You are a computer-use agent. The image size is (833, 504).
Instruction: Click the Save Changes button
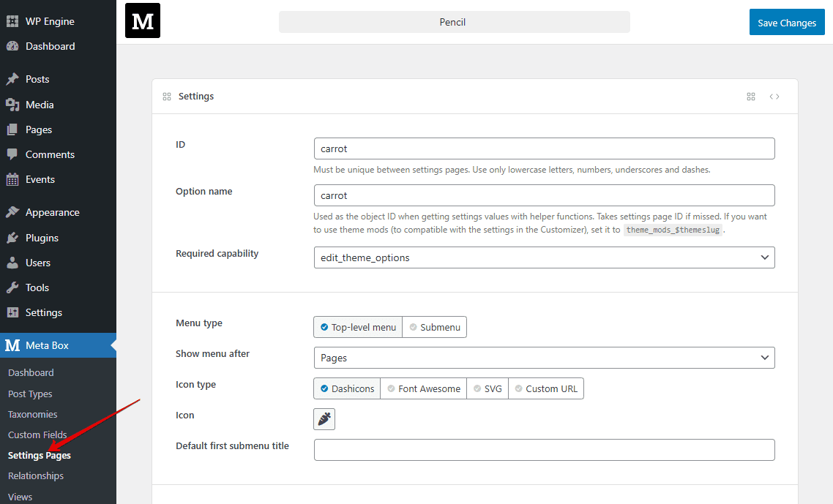(x=786, y=22)
